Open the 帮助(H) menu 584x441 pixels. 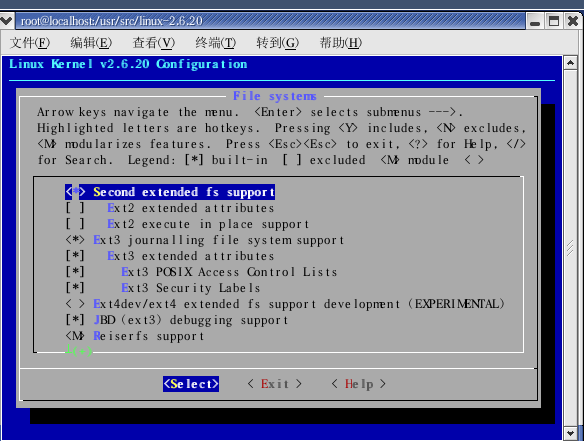(x=341, y=43)
